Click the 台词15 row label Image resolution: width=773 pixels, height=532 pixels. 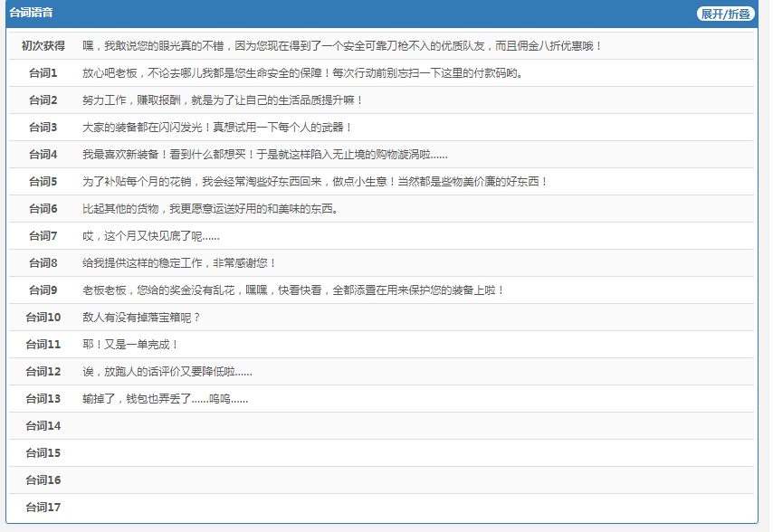pos(43,453)
